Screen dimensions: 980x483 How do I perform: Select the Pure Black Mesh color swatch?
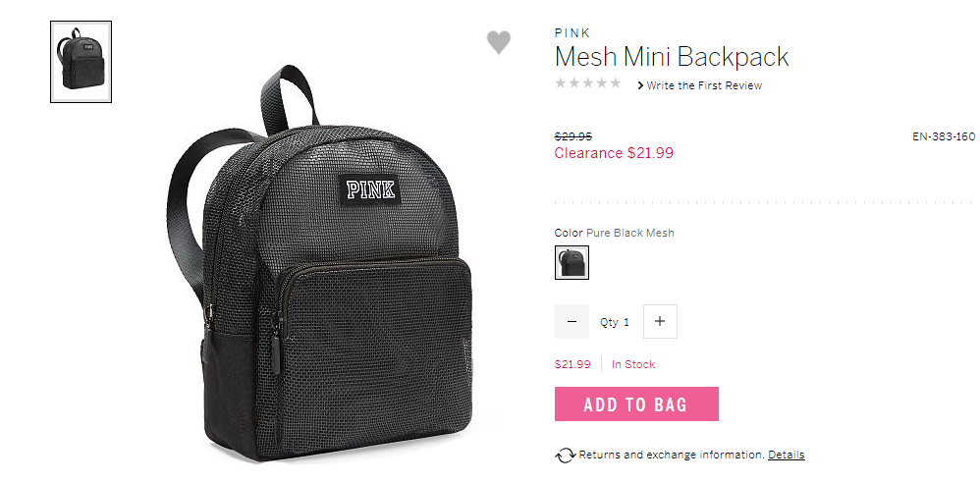(x=572, y=262)
